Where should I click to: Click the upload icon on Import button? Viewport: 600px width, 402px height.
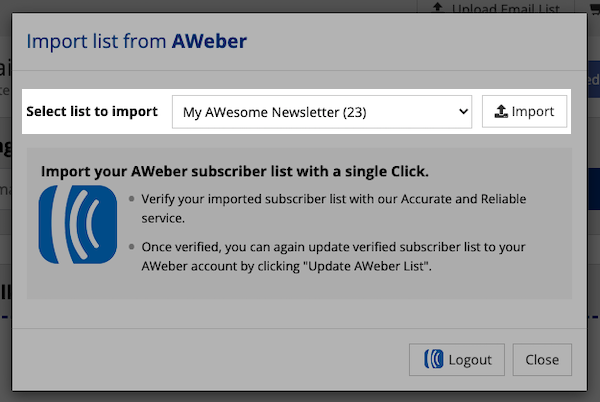click(500, 112)
